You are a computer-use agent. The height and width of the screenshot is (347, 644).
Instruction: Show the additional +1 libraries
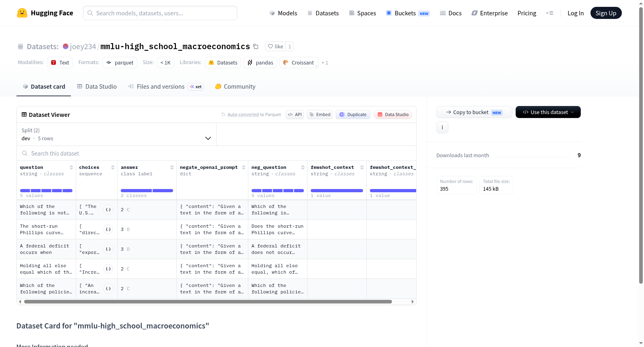(325, 62)
